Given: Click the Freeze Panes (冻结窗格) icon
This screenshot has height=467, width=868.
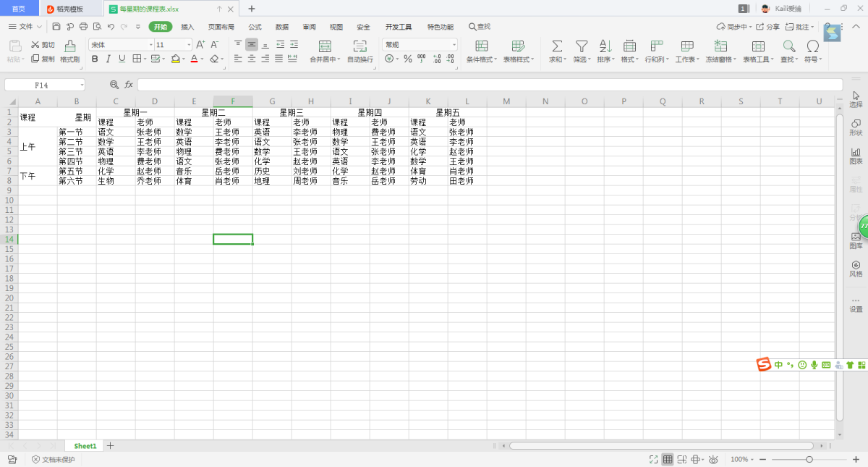Looking at the screenshot, I should (720, 46).
